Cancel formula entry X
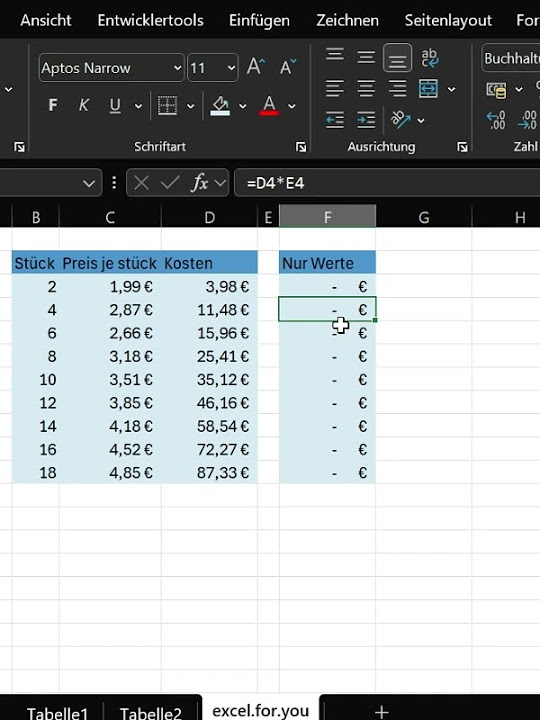This screenshot has height=720, width=540. 141,183
